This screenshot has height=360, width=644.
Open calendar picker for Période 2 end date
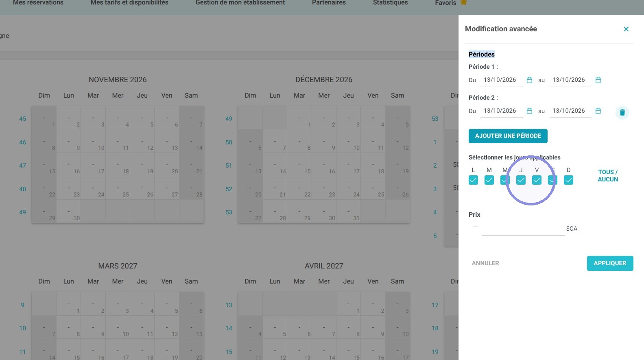pyautogui.click(x=598, y=111)
